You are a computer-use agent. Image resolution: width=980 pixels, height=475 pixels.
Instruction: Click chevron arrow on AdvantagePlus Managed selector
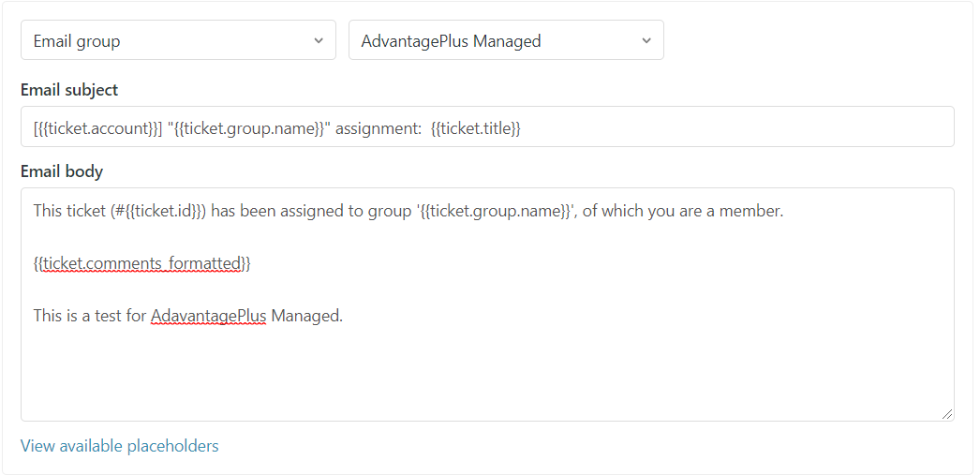pyautogui.click(x=646, y=41)
